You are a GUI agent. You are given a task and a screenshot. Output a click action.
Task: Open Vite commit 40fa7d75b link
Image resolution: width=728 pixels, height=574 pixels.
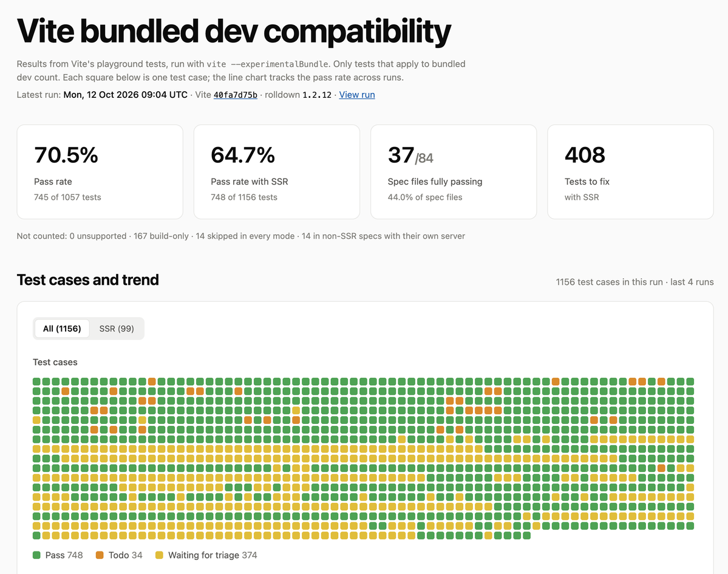tap(236, 95)
